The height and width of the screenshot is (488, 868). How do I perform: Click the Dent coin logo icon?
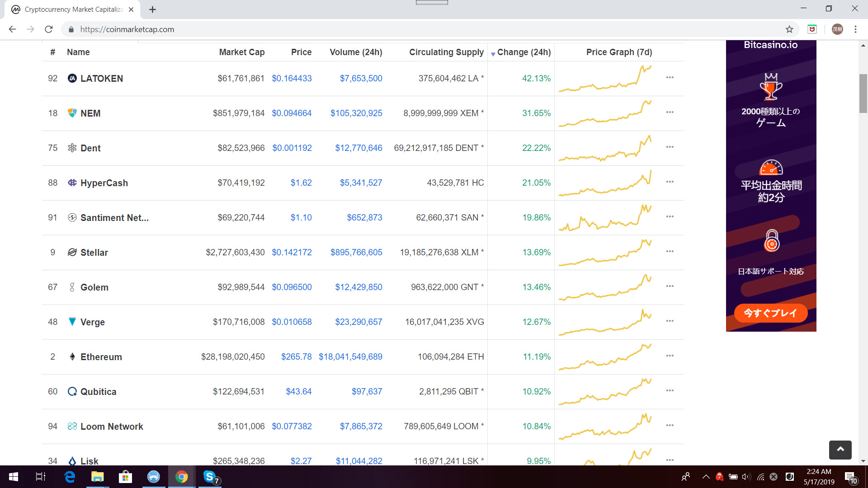(72, 148)
